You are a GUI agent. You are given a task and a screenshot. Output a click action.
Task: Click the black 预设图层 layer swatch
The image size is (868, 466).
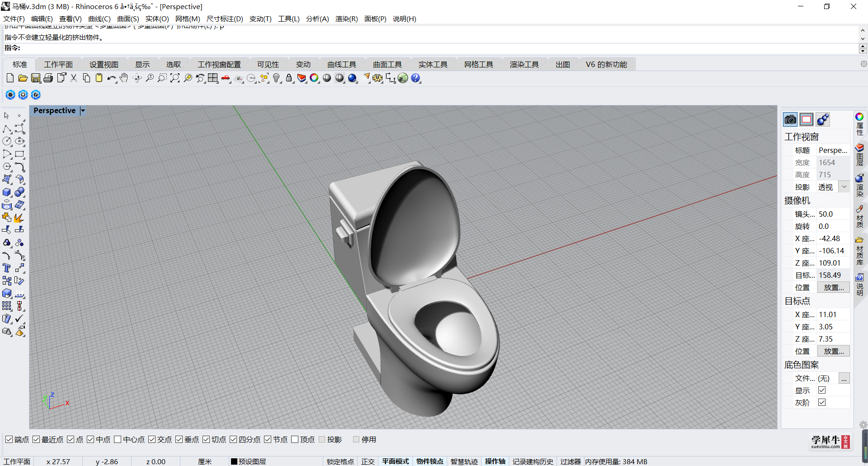(234, 461)
